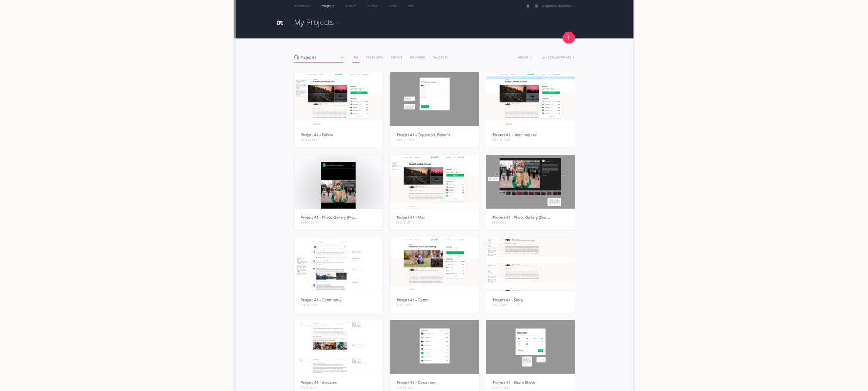Switch to the All filter tab
868x391 pixels.
point(356,57)
